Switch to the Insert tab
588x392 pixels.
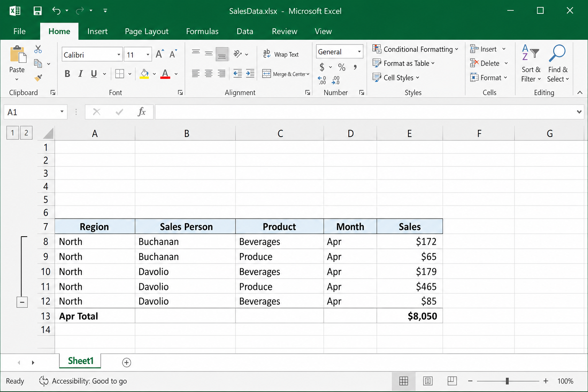(x=97, y=31)
